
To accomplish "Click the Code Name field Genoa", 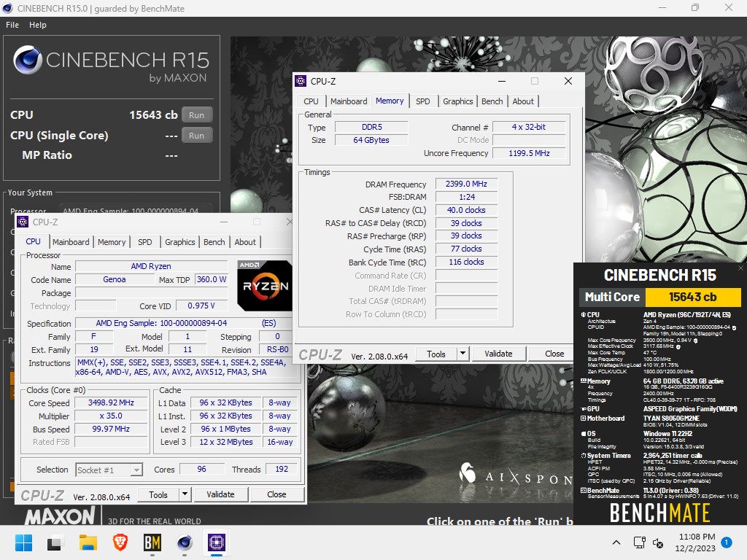I will (115, 279).
